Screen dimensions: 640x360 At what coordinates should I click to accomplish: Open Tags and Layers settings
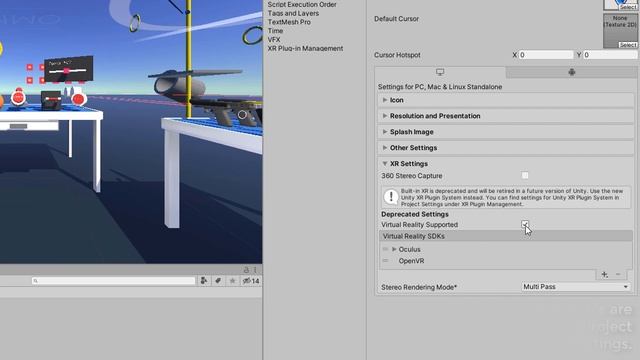click(x=293, y=13)
